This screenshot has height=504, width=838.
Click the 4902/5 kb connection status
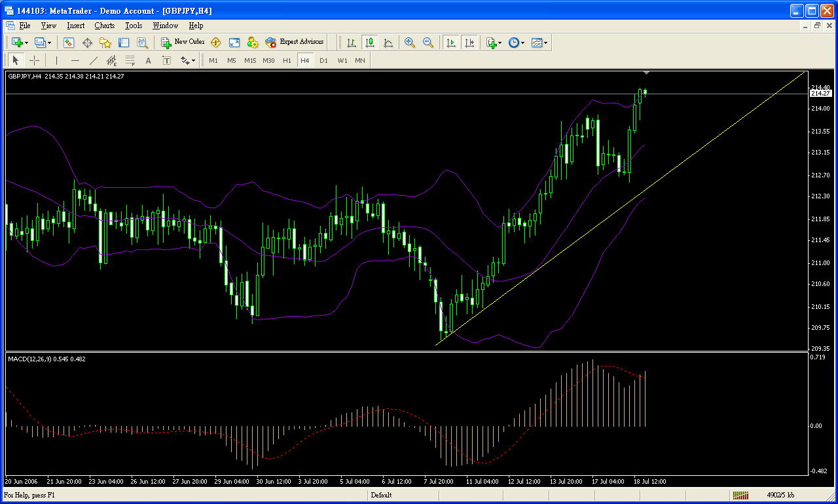pos(780,495)
